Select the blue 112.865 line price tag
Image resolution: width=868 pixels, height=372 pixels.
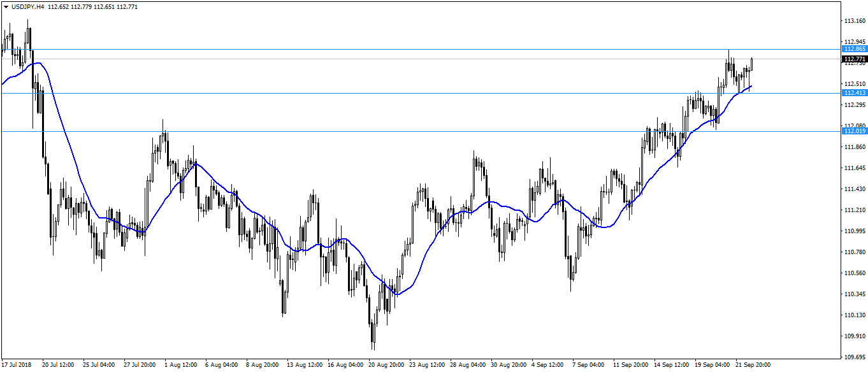(854, 49)
